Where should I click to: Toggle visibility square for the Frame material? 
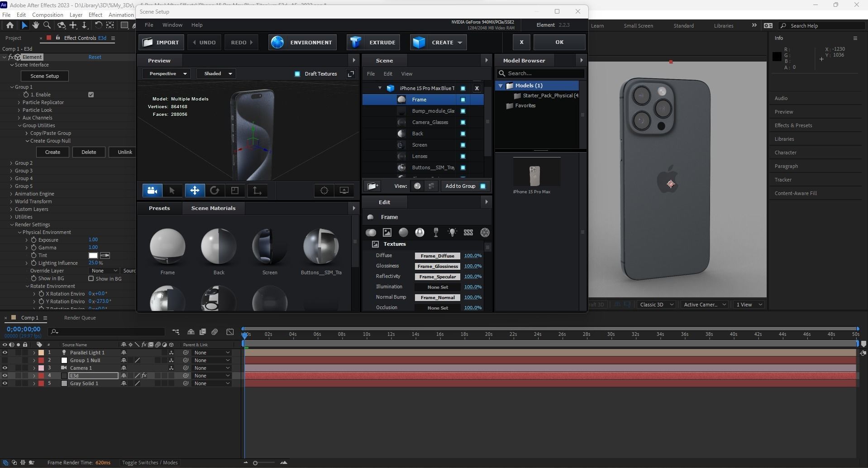(463, 100)
